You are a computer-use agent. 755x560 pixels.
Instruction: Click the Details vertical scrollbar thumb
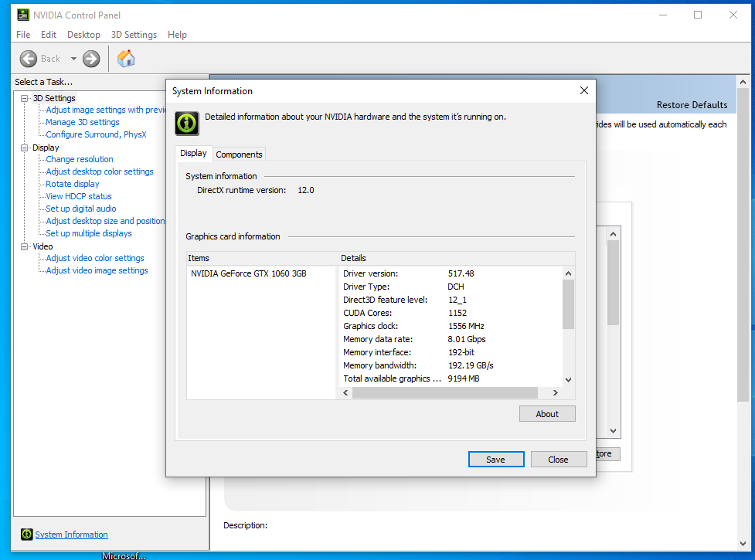[x=568, y=304]
